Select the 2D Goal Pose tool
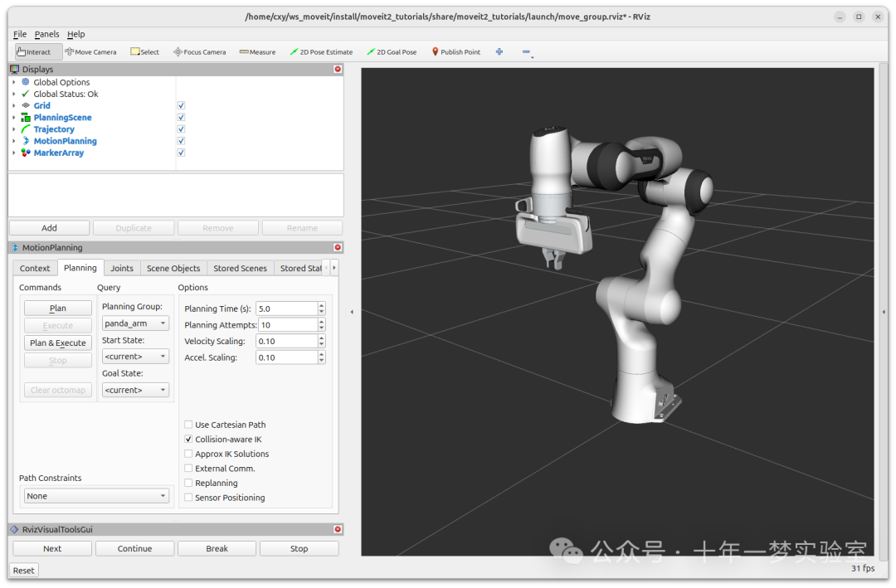This screenshot has width=896, height=588. coord(392,52)
